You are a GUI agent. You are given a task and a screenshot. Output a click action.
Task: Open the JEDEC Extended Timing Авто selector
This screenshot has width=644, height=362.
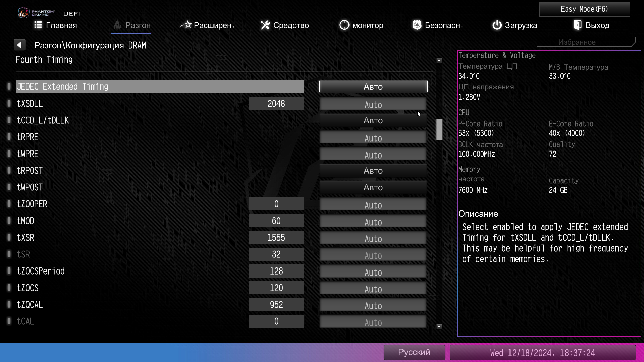click(373, 87)
